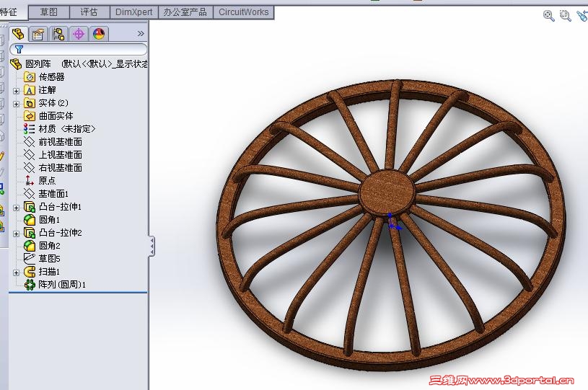Click the 草图5 label text

50,259
